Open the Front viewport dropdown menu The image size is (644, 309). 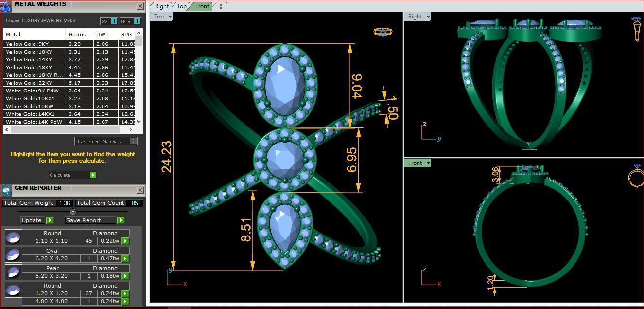428,163
